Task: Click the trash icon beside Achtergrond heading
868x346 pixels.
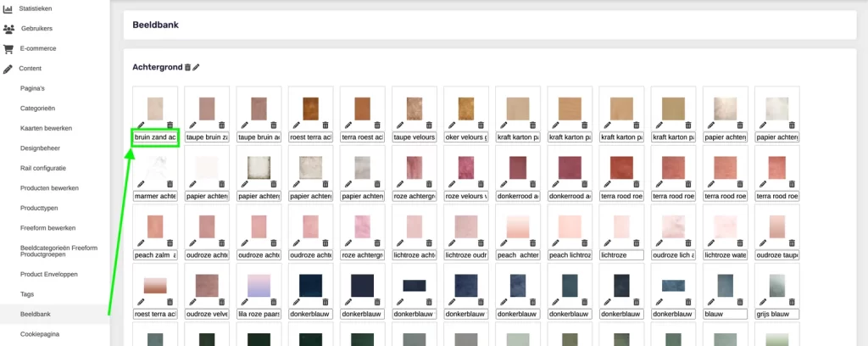Action: [187, 67]
